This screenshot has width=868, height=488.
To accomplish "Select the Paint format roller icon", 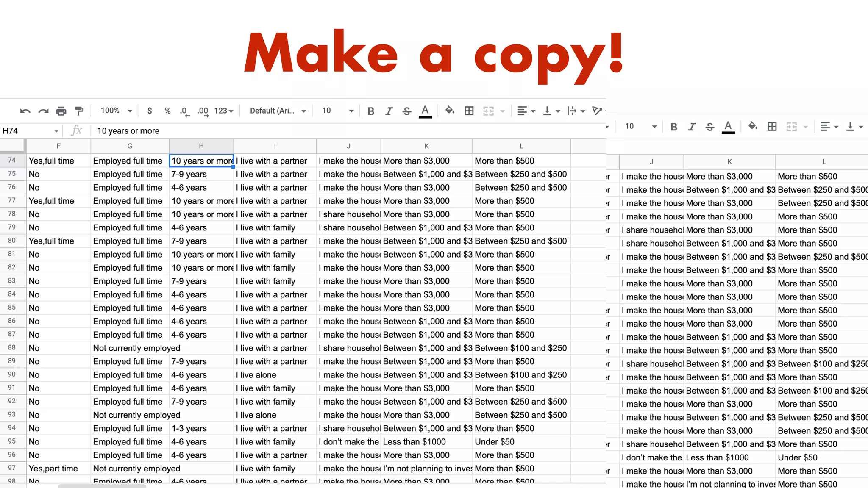I will 79,111.
